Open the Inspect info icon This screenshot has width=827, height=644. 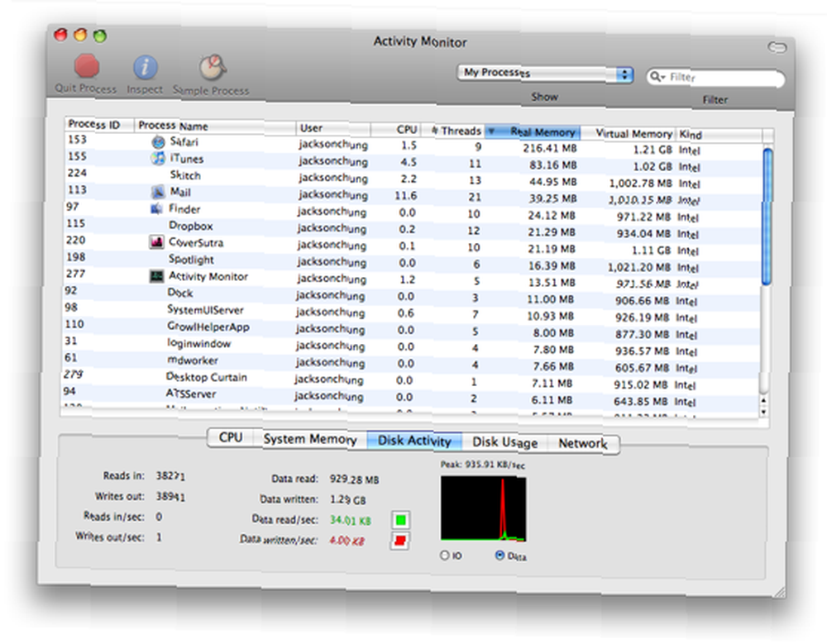[146, 68]
